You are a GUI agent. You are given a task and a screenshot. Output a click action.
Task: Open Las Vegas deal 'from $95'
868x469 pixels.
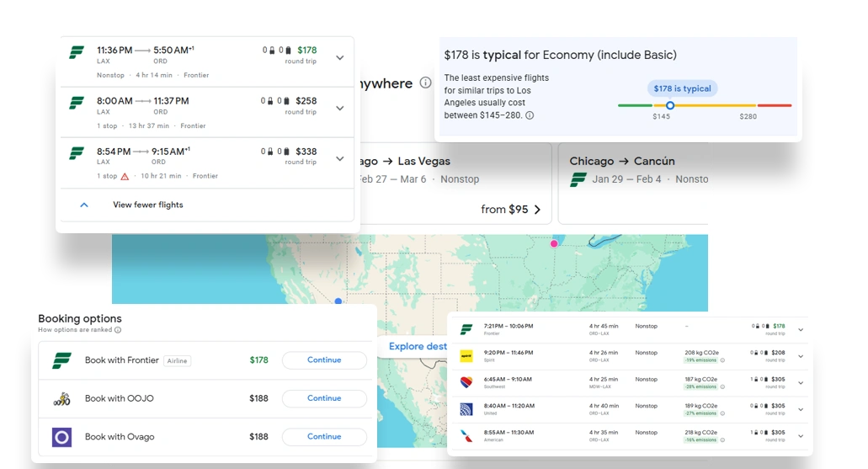510,210
